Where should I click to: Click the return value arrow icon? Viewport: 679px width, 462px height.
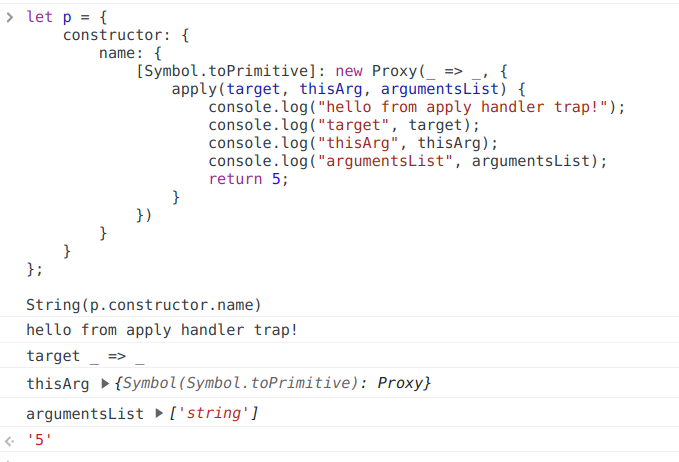(10, 441)
